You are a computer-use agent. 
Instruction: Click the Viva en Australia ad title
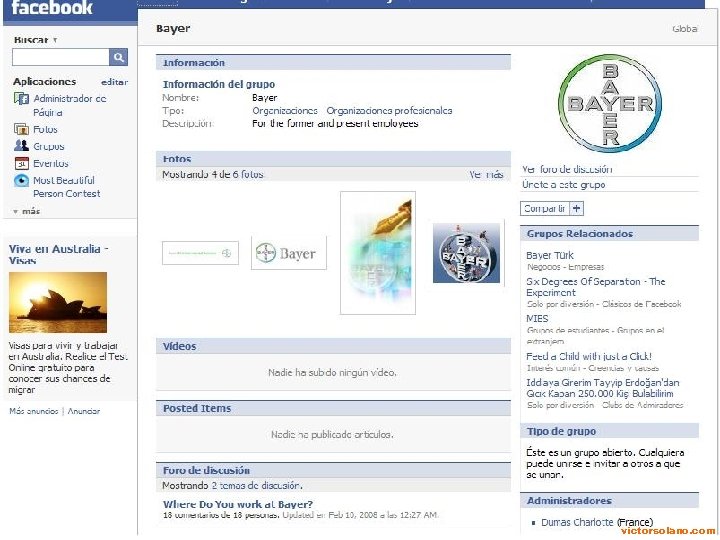[x=58, y=254]
